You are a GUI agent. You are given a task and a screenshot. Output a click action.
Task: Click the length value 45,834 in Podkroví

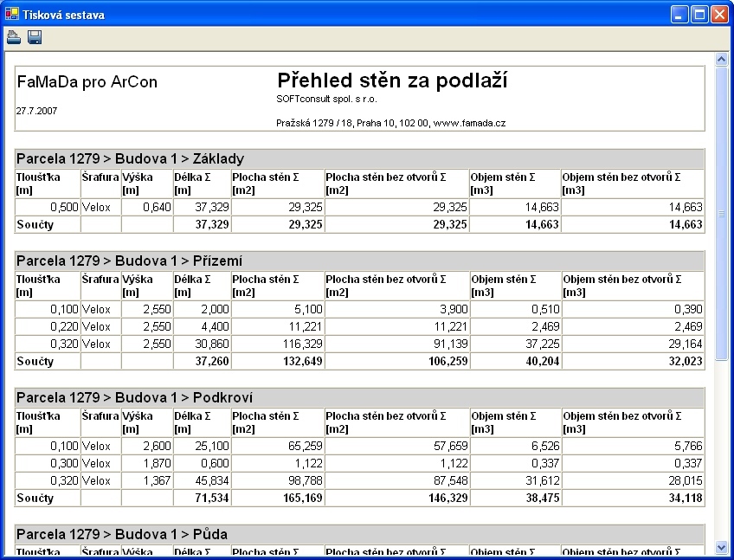point(212,480)
